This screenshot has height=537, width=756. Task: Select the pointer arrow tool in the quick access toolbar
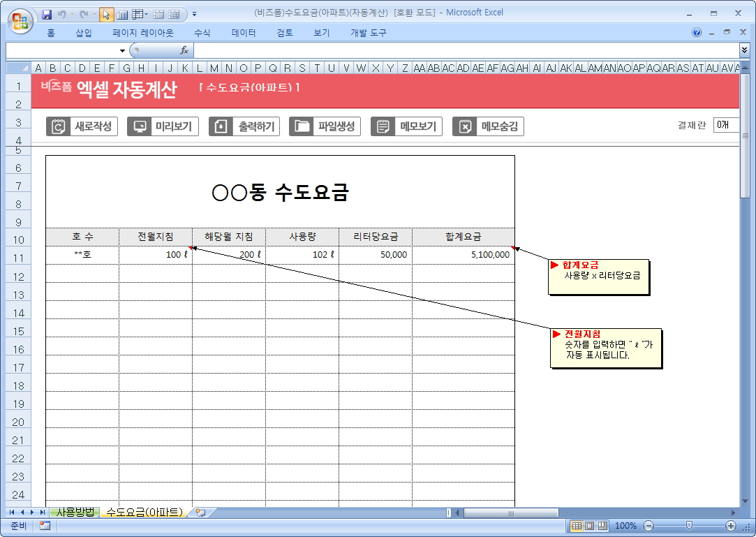point(107,15)
